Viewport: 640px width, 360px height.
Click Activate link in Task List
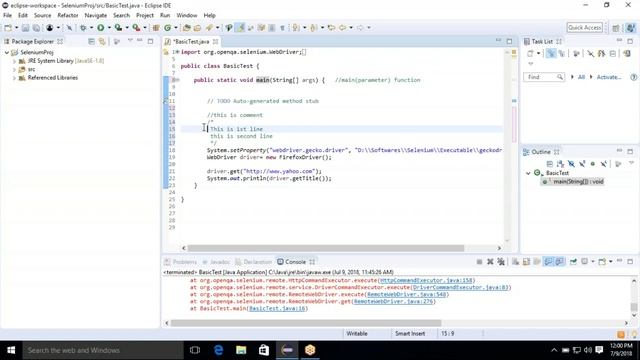609,77
